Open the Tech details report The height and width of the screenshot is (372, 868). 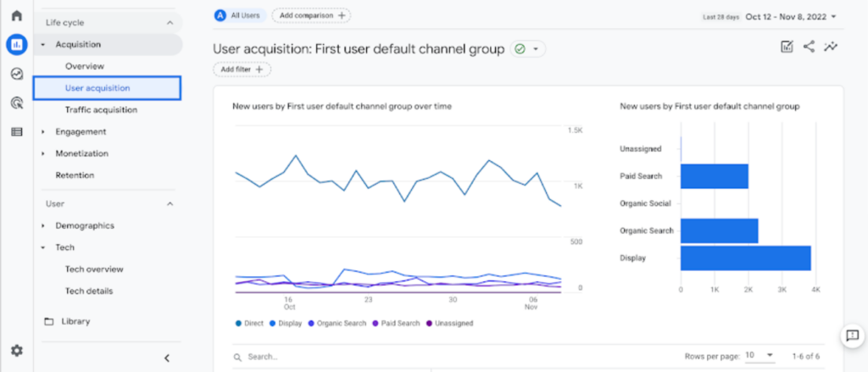(89, 291)
